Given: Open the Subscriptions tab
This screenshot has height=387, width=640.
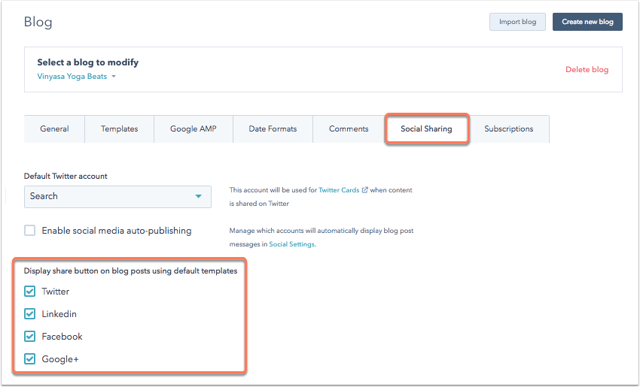Looking at the screenshot, I should coord(509,129).
